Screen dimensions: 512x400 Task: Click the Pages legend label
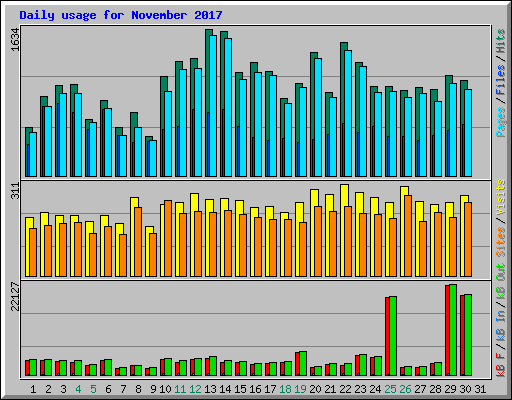[x=501, y=122]
